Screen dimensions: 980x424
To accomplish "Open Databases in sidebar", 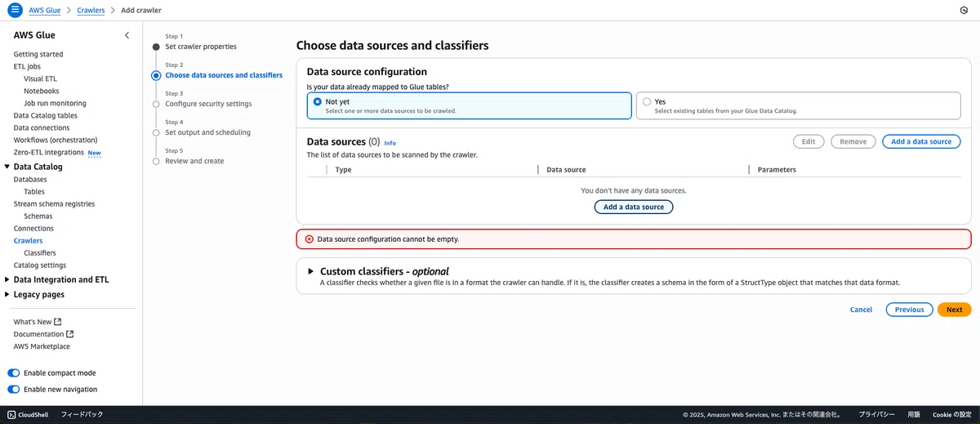I will click(30, 179).
